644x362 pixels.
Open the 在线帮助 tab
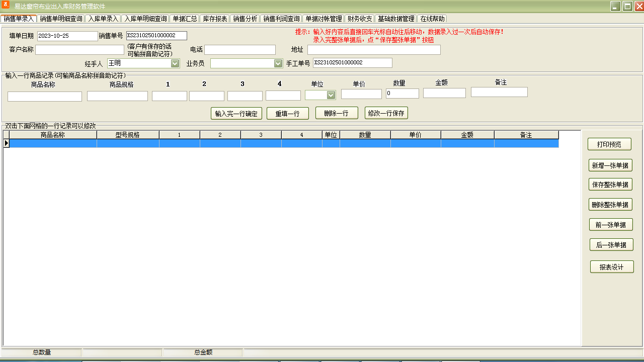[x=432, y=19]
